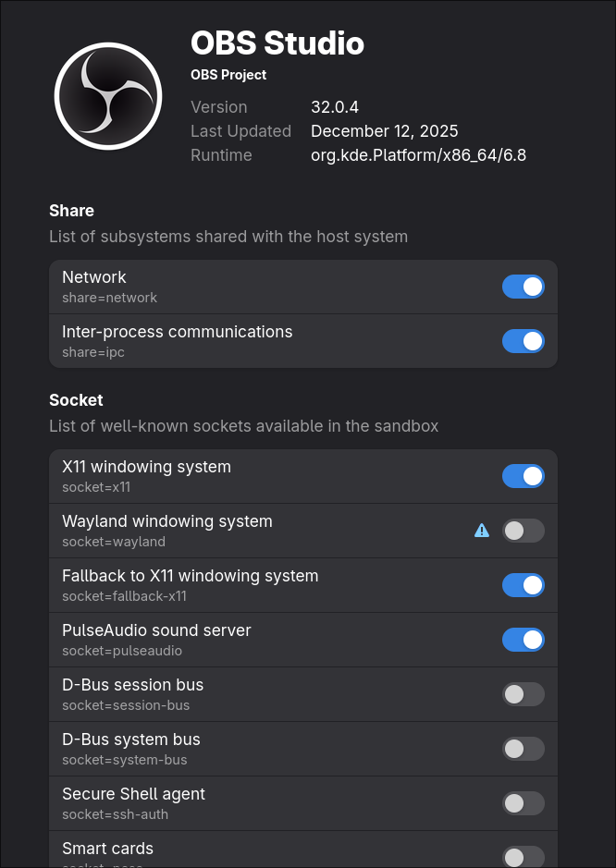Enable the Secure Shell agent socket
This screenshot has height=868, width=616.
tap(523, 802)
